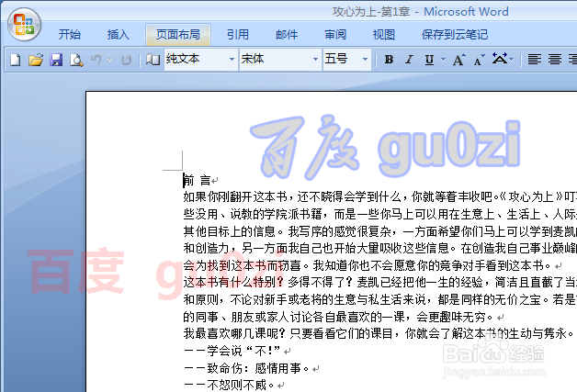577x392 pixels.
Task: Open the 纯文本 style dropdown
Action: 232,59
